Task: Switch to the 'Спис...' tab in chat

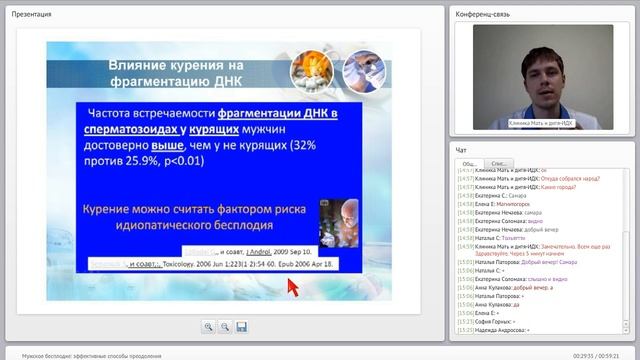Action: 499,164
